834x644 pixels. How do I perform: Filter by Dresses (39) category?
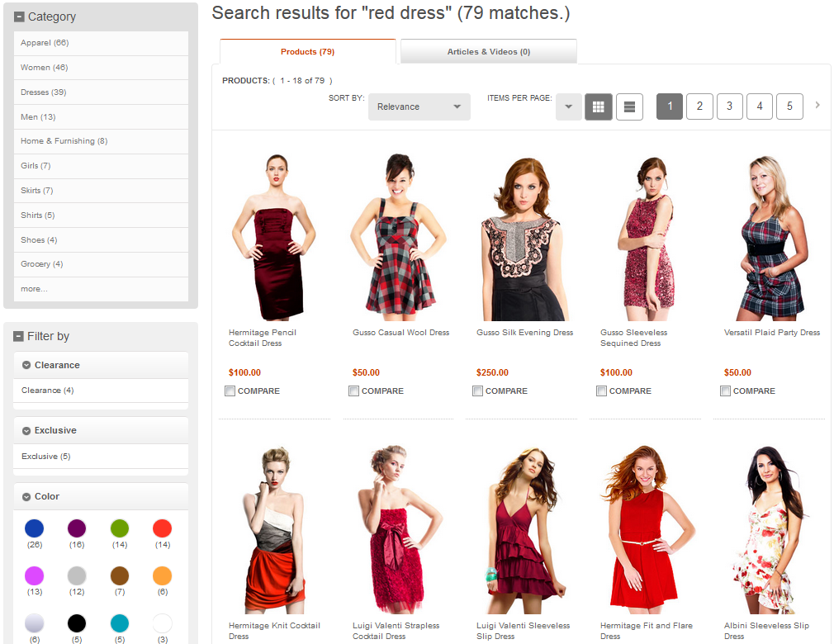coord(101,92)
